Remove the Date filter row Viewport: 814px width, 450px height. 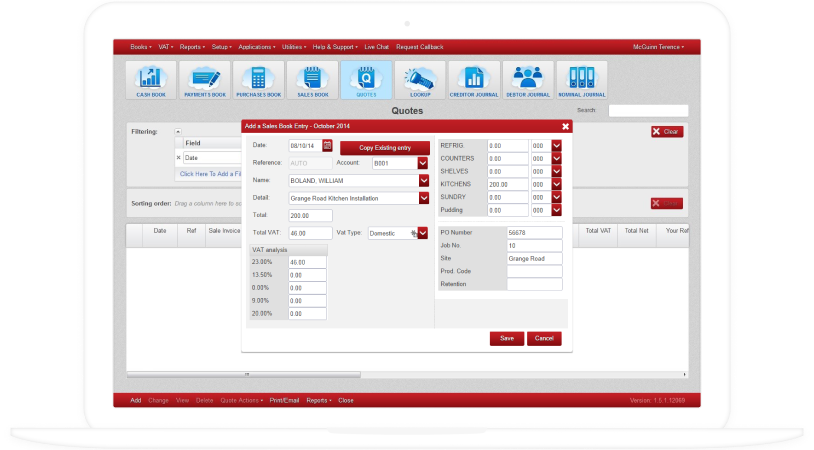coord(179,157)
